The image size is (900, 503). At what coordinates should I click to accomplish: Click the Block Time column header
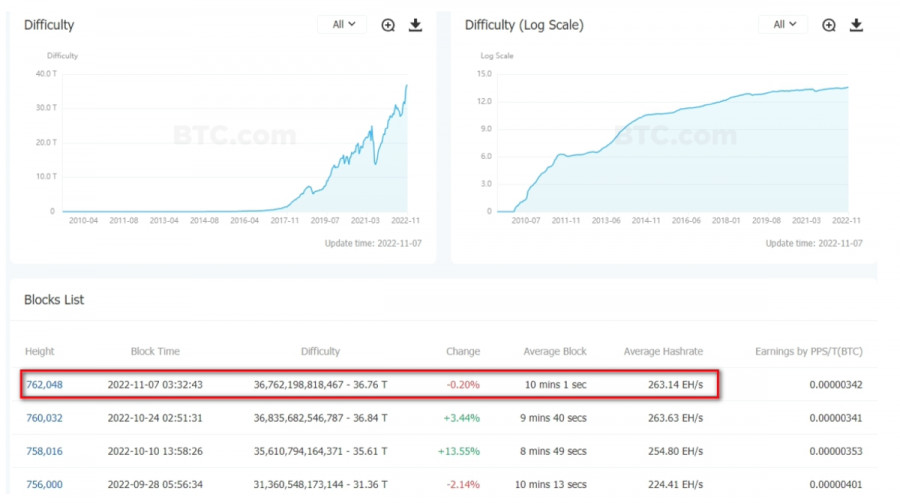pos(155,351)
